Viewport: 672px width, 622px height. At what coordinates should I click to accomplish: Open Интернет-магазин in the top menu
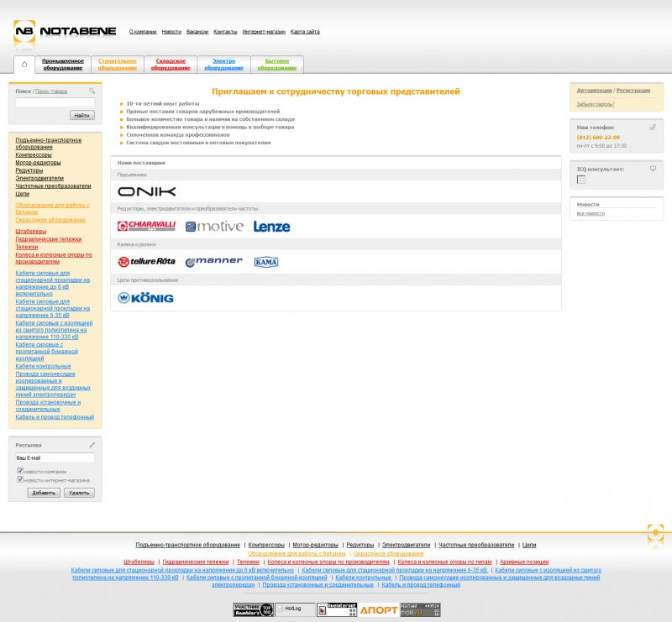coord(264,32)
